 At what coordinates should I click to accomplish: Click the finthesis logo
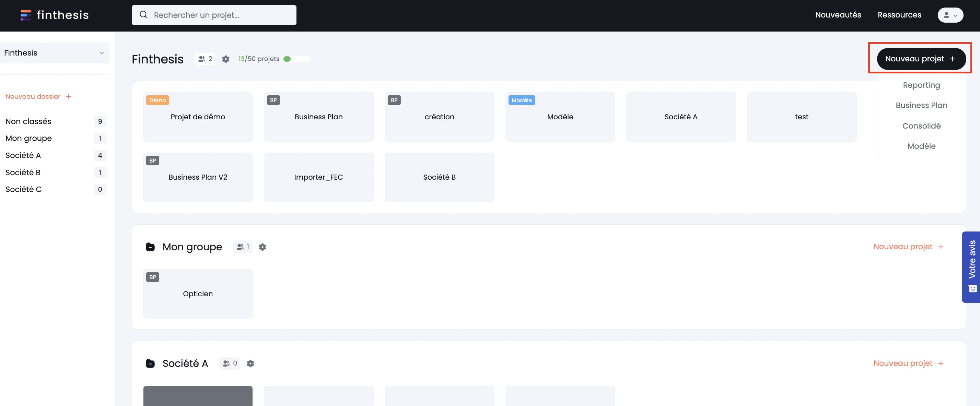point(55,15)
